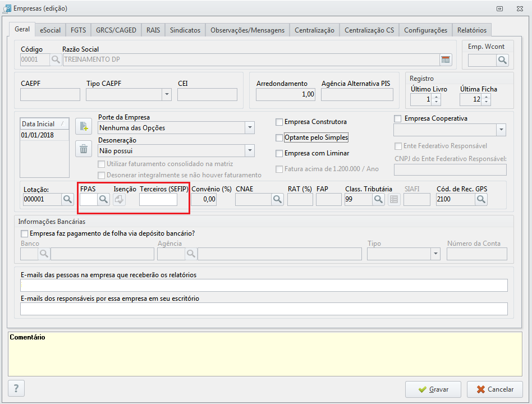This screenshot has width=532, height=404.
Task: Open the Relatórios tab
Action: point(472,30)
